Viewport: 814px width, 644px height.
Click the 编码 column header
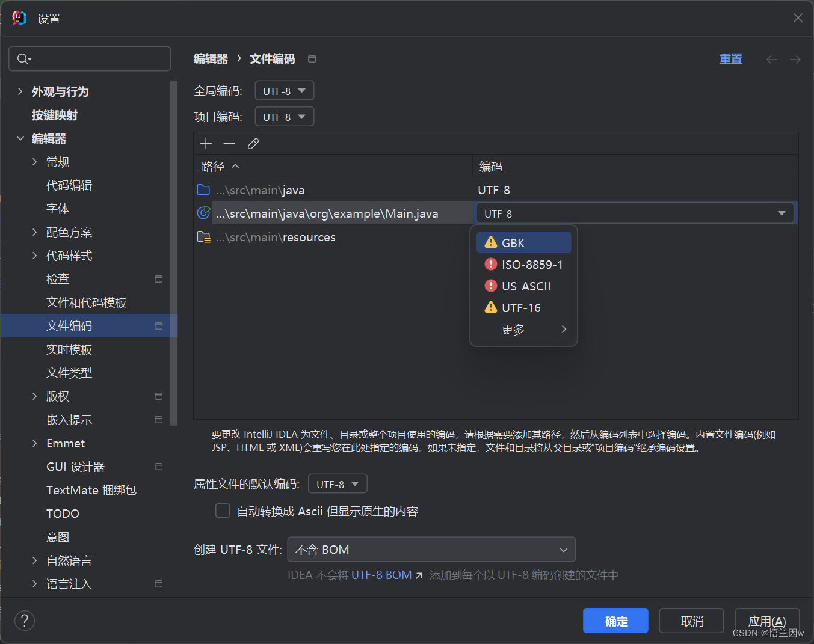click(x=635, y=166)
